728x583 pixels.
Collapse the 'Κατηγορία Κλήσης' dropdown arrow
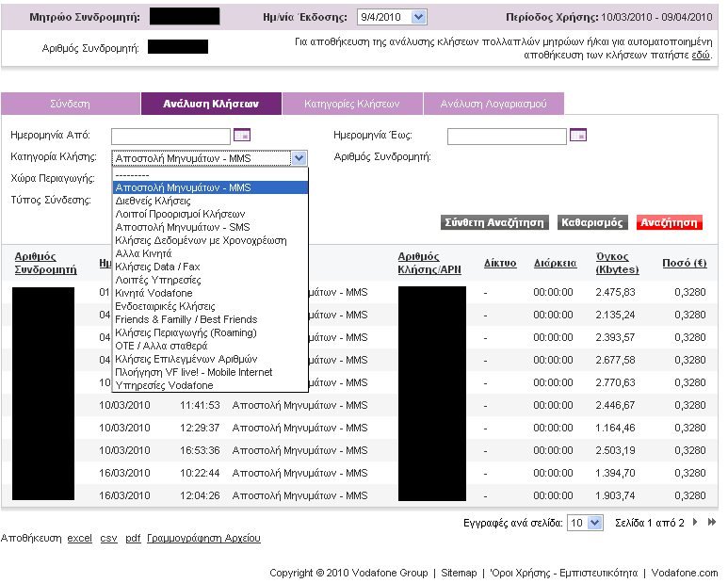(299, 158)
